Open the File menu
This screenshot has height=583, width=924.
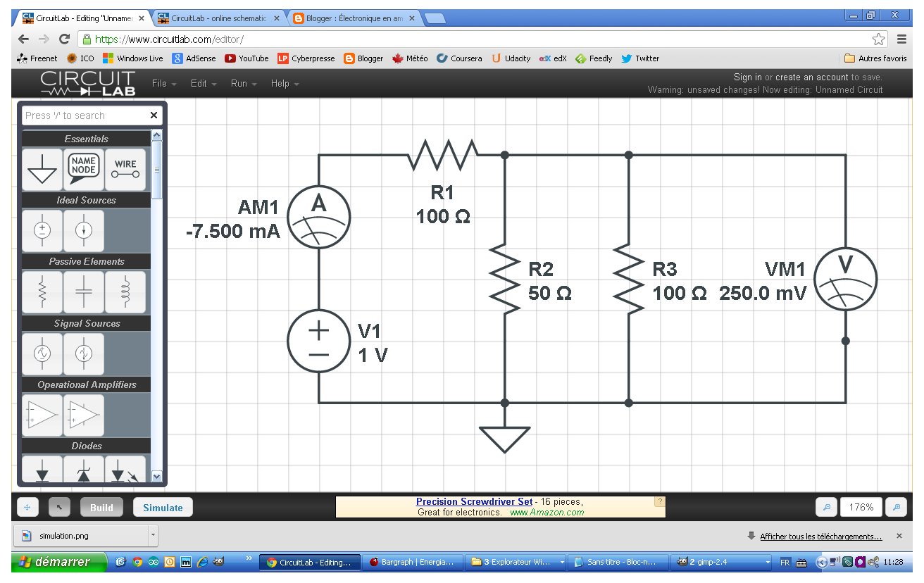click(x=164, y=84)
